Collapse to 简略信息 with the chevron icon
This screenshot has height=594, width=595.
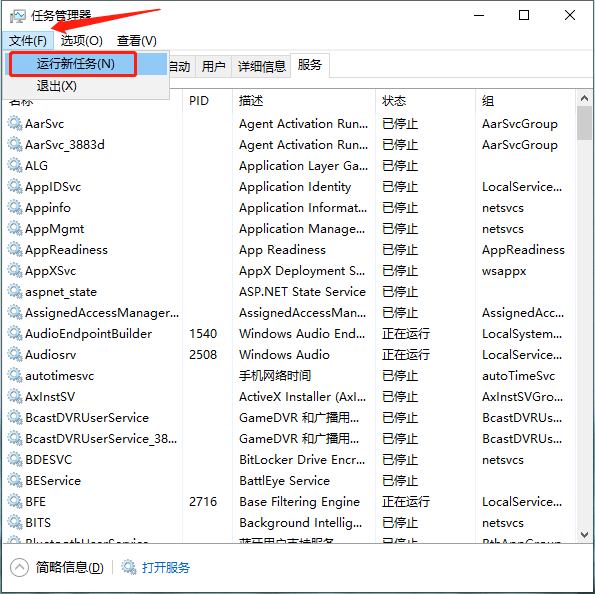[19, 568]
